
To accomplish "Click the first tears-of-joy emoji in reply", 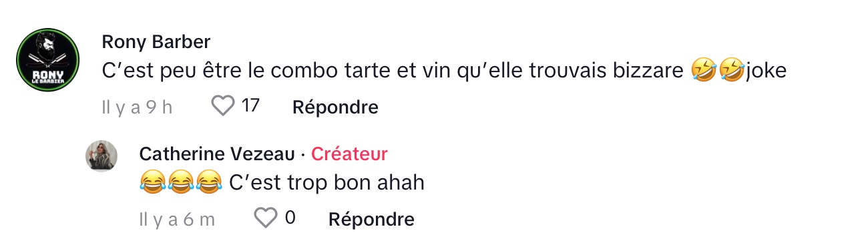I will [152, 182].
